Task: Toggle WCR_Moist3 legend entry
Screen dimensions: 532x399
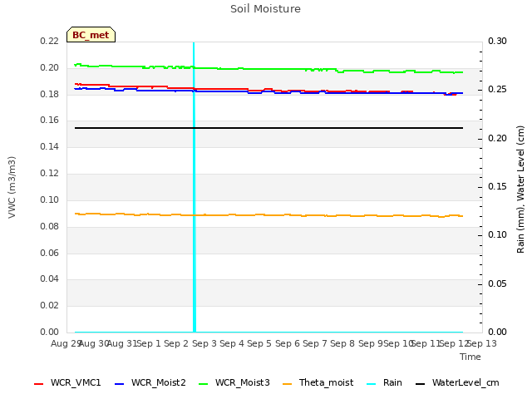Action: (234, 382)
